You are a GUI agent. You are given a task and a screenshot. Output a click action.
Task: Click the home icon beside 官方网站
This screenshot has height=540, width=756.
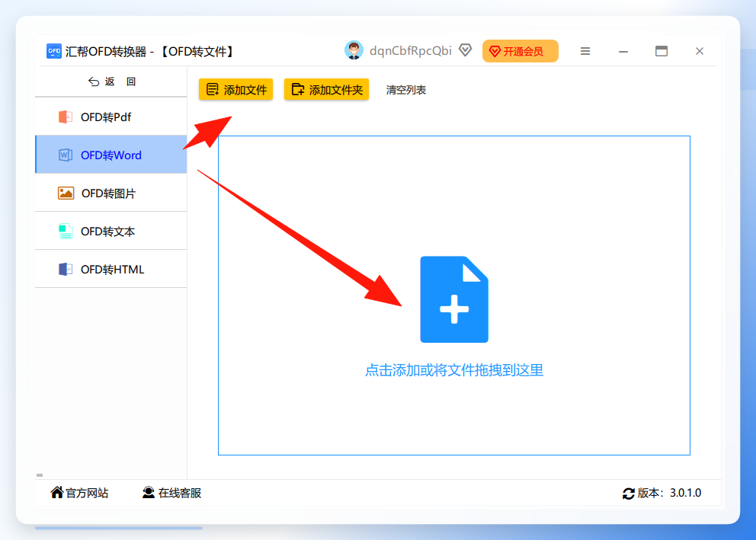tap(57, 492)
